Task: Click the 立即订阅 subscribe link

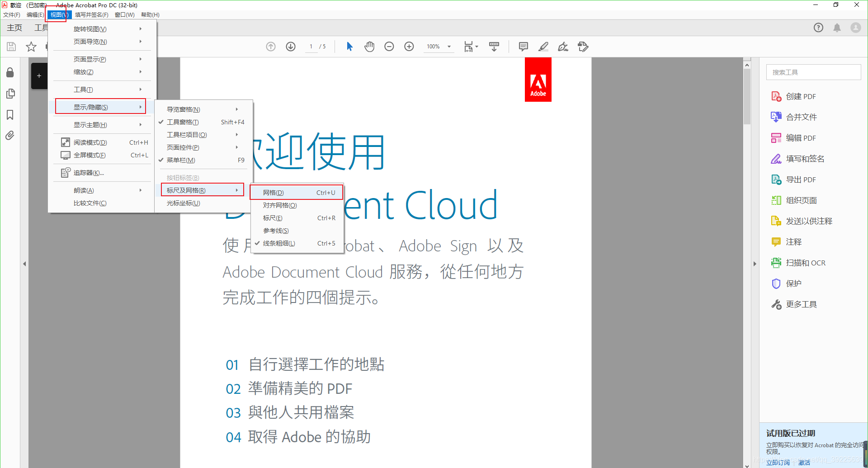Action: 778,462
